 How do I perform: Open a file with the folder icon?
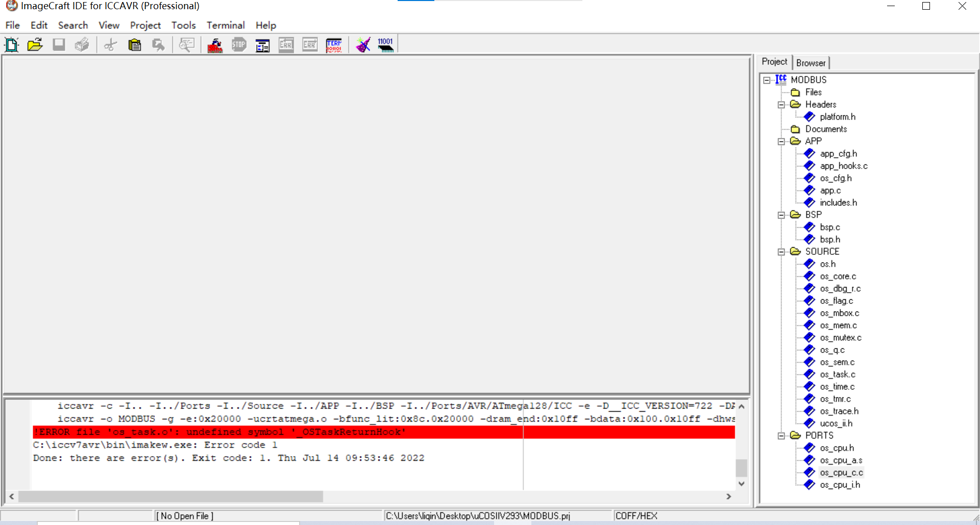(35, 45)
